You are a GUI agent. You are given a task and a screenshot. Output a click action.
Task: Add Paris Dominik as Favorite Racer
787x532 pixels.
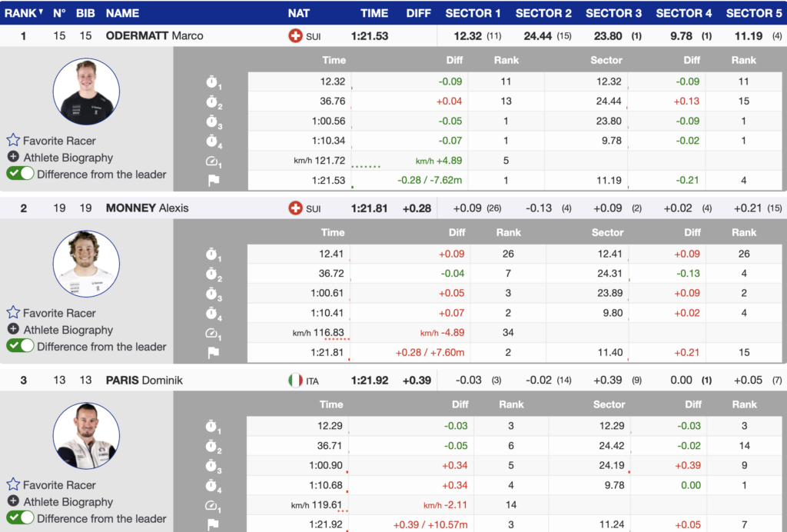tap(59, 485)
